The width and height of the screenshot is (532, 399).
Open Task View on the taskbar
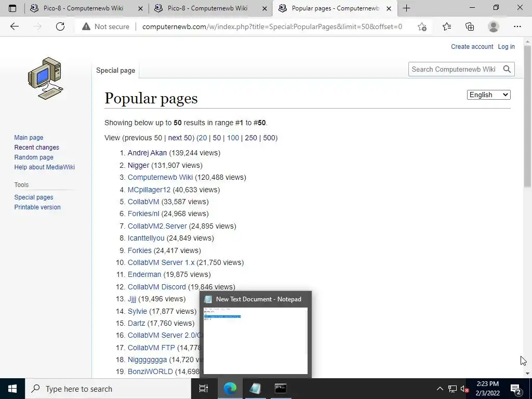point(204,389)
